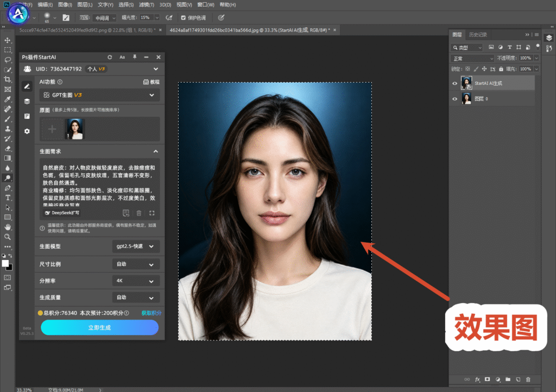Open the 滤镜(T) menu
Image resolution: width=556 pixels, height=392 pixels.
pyautogui.click(x=147, y=4)
